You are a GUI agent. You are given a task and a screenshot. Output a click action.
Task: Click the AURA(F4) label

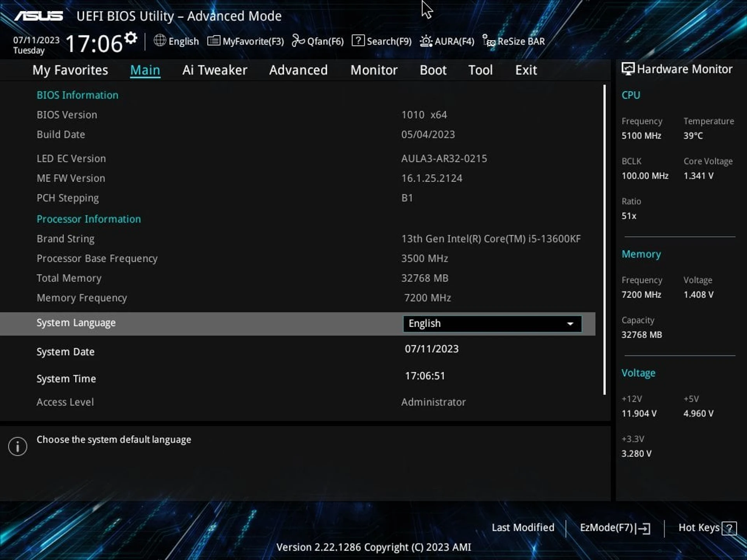(x=454, y=41)
